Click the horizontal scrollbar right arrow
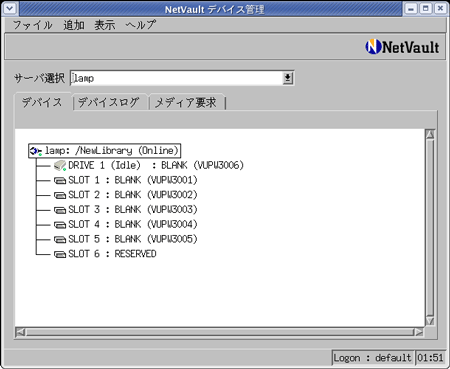 [419, 332]
